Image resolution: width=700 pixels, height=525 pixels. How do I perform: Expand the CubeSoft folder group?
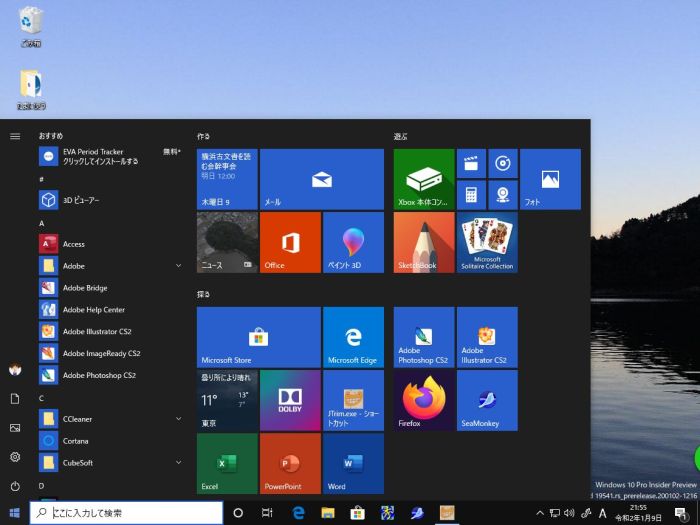(x=110, y=463)
